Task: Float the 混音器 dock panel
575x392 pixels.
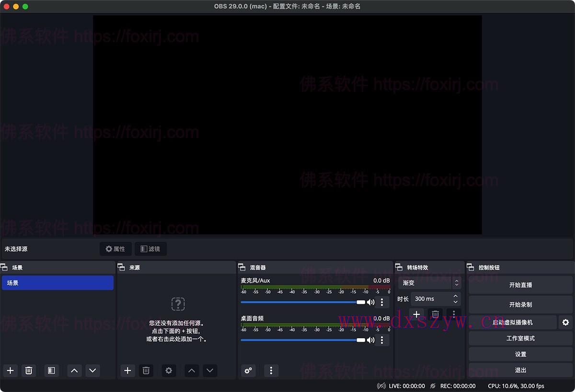Action: pyautogui.click(x=242, y=267)
